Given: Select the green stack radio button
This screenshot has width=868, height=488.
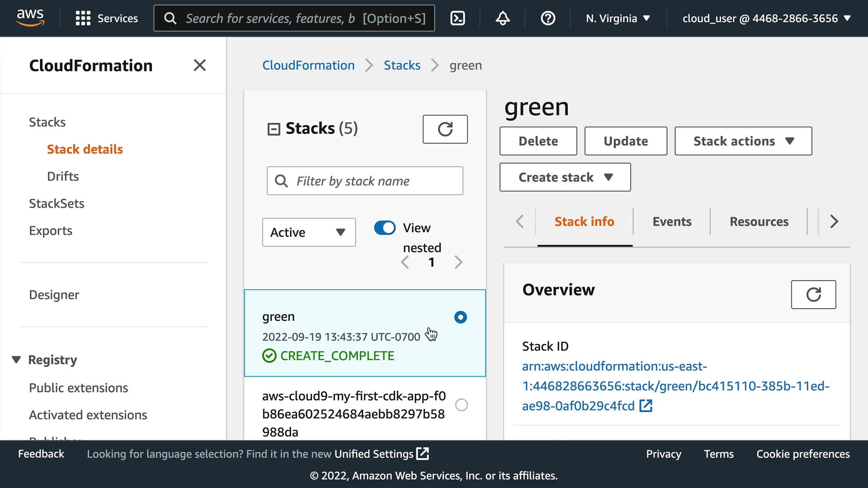Looking at the screenshot, I should [460, 317].
